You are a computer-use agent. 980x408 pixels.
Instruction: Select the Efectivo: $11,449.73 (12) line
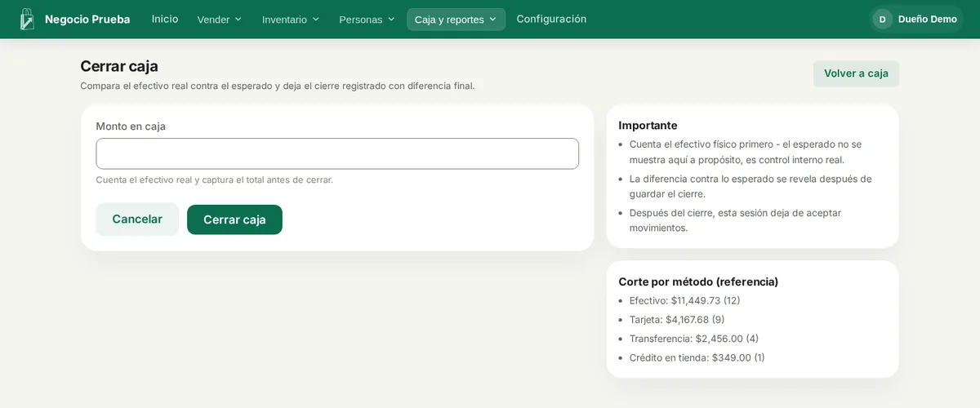coord(684,300)
